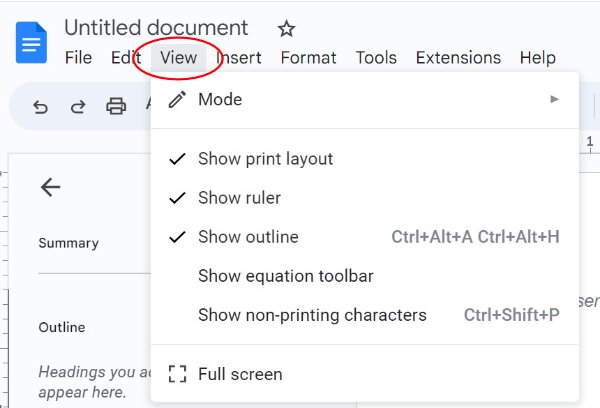Star the Untitled document
This screenshot has width=600, height=408.
(x=286, y=29)
